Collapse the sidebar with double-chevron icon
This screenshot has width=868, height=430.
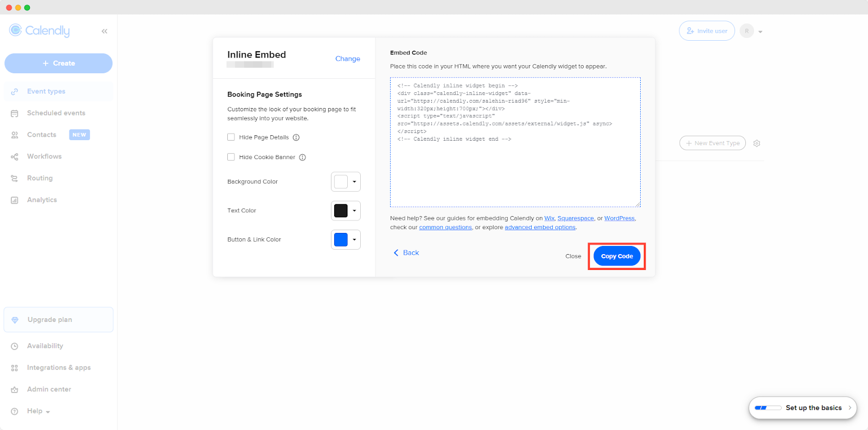(x=104, y=31)
